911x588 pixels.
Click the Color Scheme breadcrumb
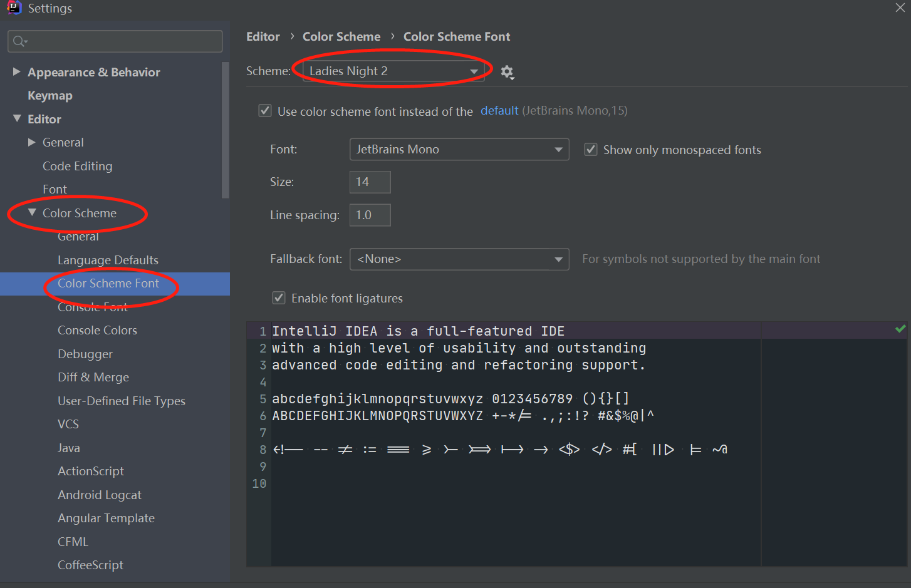point(341,36)
